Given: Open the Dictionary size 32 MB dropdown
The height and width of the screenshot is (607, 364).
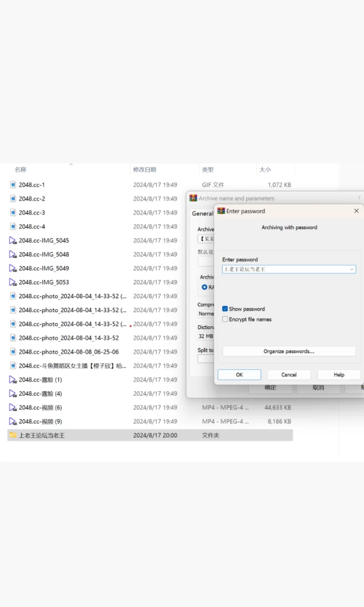Looking at the screenshot, I should point(206,337).
